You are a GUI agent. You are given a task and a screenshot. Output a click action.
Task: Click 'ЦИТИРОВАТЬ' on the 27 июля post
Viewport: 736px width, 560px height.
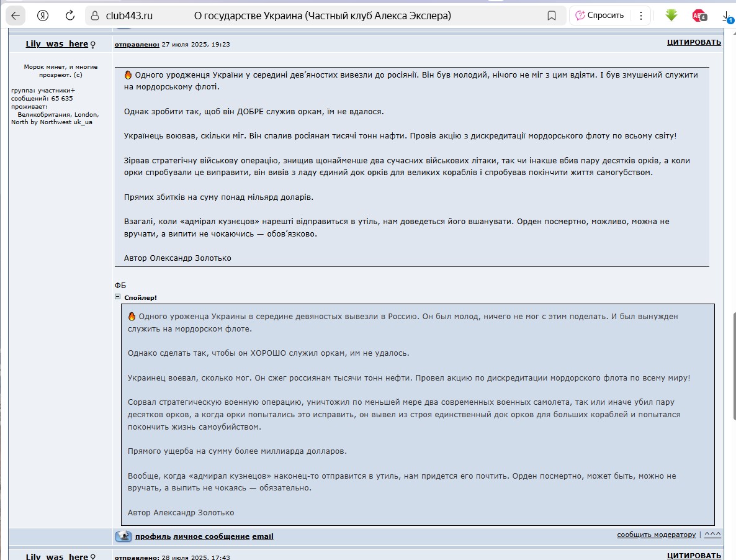(694, 42)
